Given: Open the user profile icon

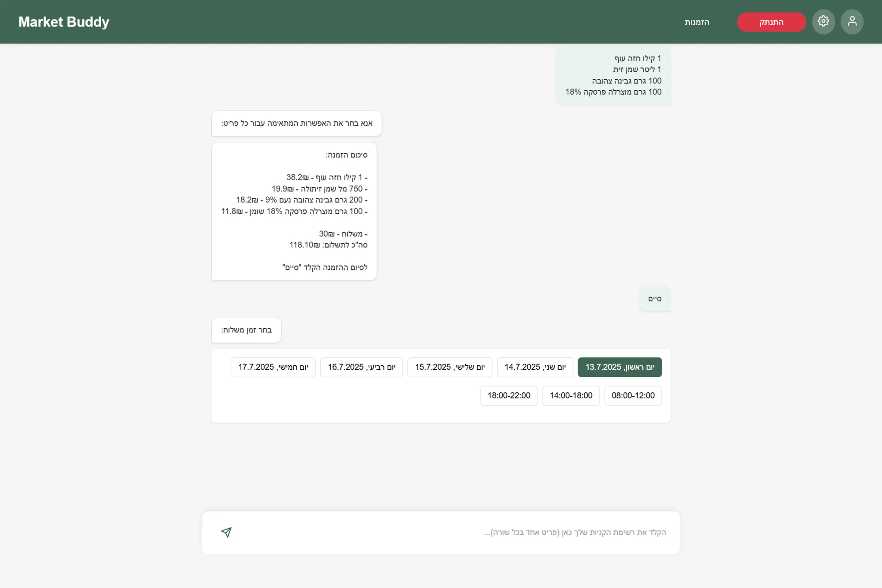Looking at the screenshot, I should [x=852, y=22].
